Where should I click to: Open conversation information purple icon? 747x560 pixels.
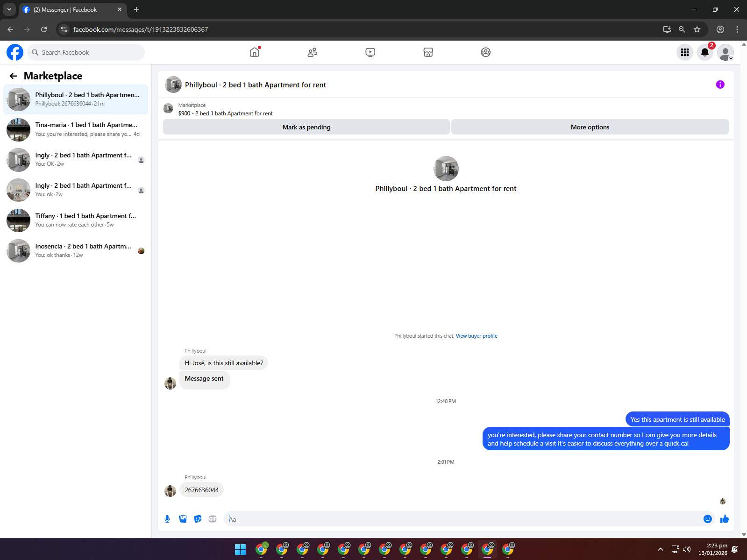click(x=720, y=85)
